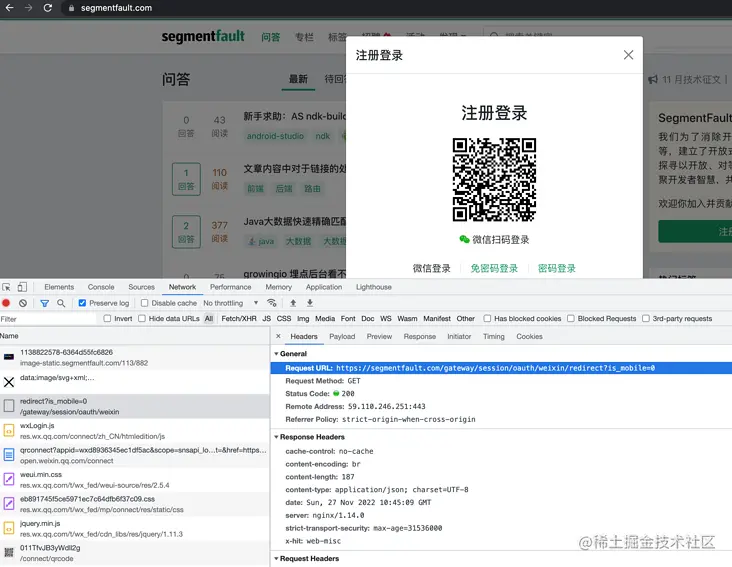Select the jquery.min.js request row

click(135, 528)
